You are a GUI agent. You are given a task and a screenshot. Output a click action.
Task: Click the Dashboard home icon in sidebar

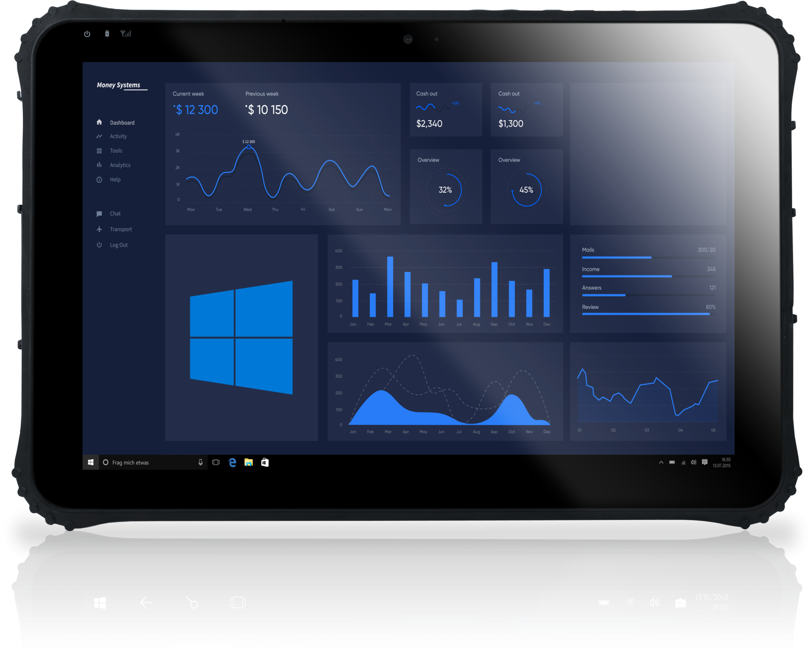pos(99,122)
